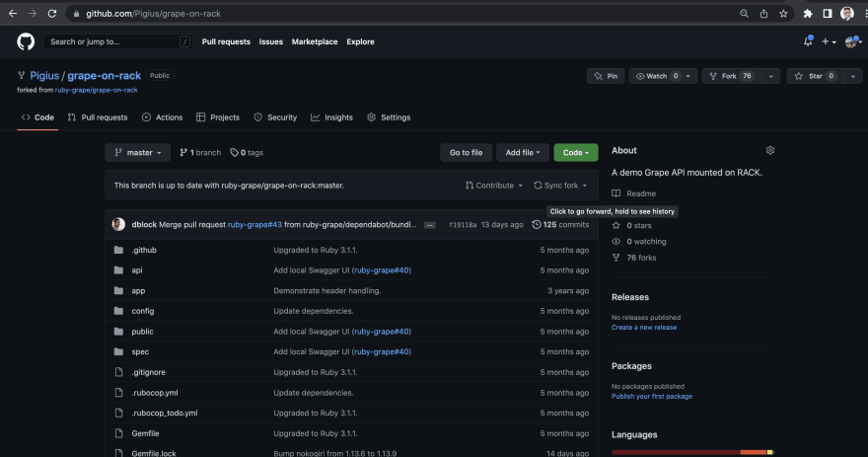Viewport: 868px width, 457px height.
Task: Click the .github folder icon
Action: point(118,250)
